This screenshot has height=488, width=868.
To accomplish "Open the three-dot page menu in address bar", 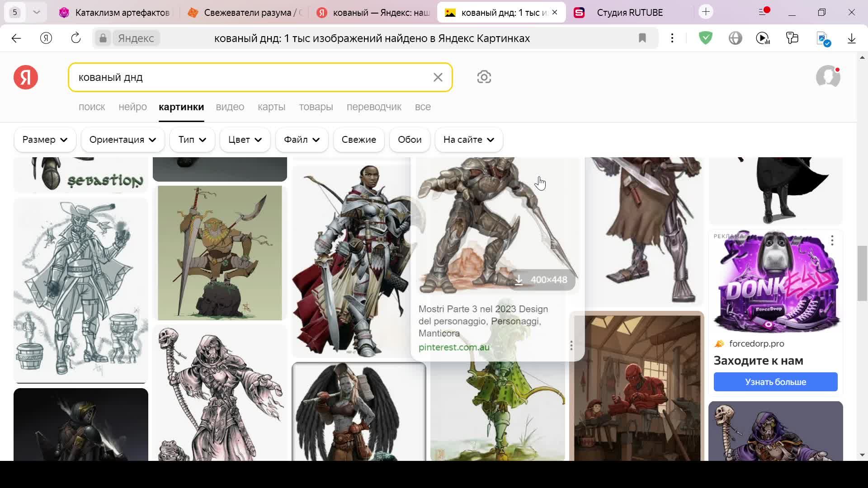I will (x=672, y=38).
